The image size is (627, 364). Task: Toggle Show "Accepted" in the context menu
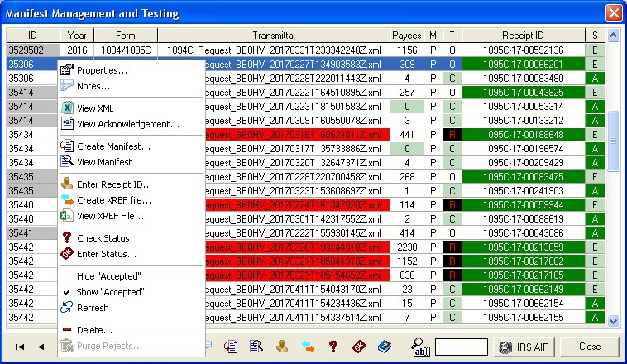[109, 292]
